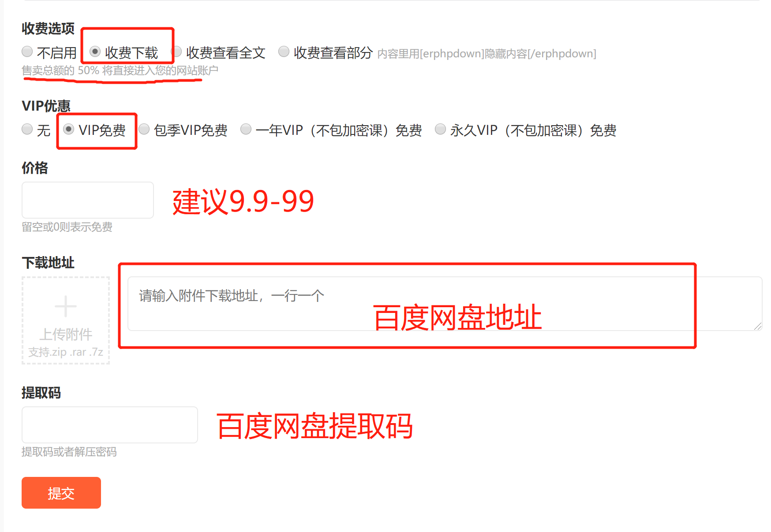
Task: Focus the 下载地址 textarea
Action: pyautogui.click(x=445, y=304)
